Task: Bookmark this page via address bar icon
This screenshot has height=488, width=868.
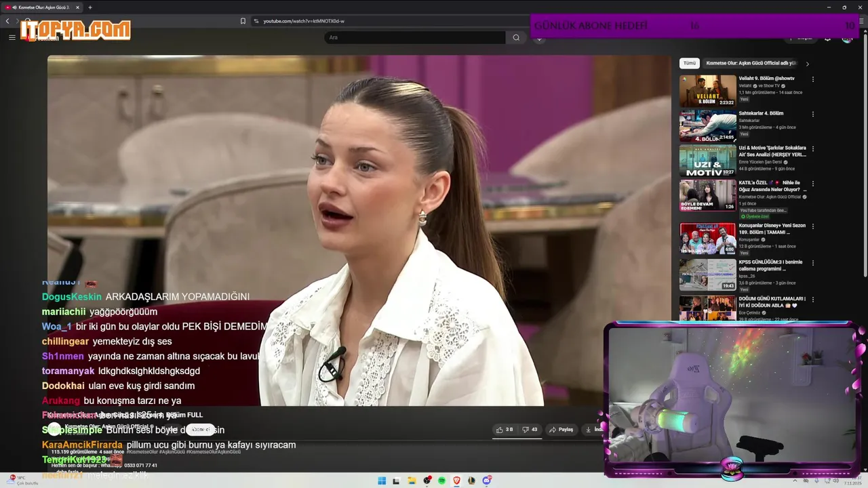Action: tap(243, 21)
